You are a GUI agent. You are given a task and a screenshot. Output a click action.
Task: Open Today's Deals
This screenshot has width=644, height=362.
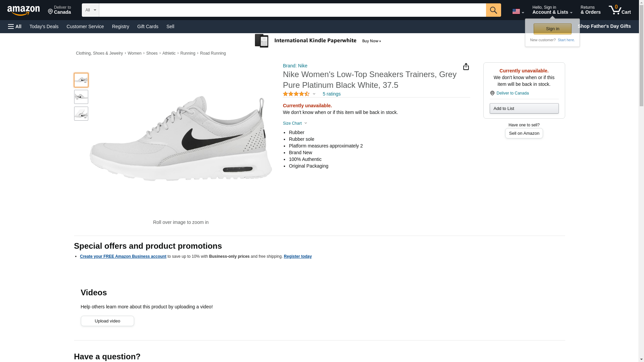click(44, 26)
